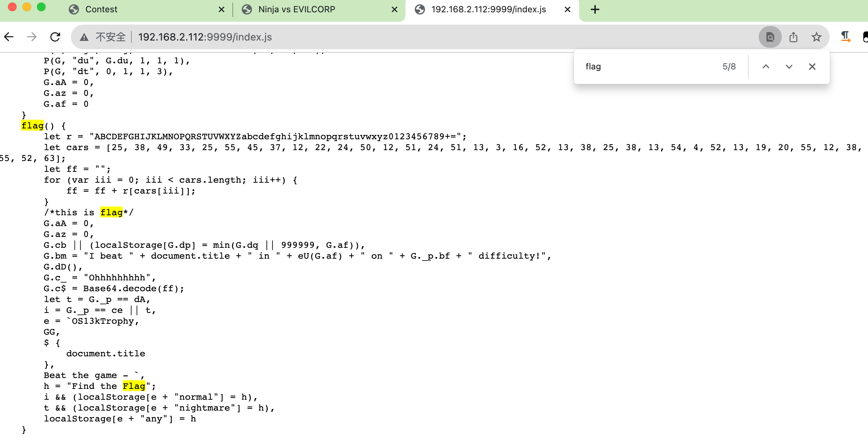The height and width of the screenshot is (437, 868).
Task: Click the 'ff = ff + r[cars[iii]]' line
Action: pyautogui.click(x=131, y=191)
